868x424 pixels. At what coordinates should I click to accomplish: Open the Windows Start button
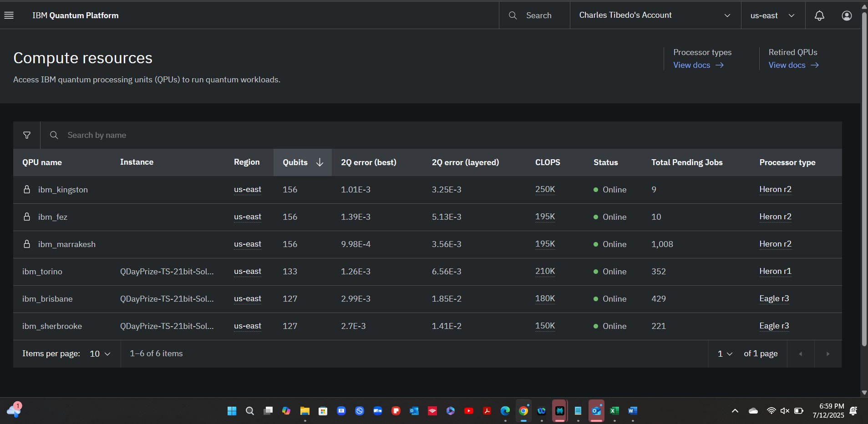(x=232, y=411)
